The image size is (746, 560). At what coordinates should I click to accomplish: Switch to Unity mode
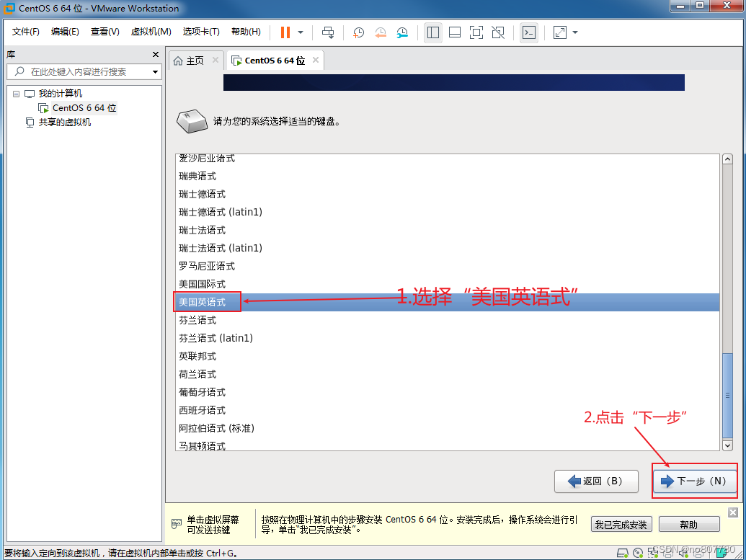(x=497, y=32)
